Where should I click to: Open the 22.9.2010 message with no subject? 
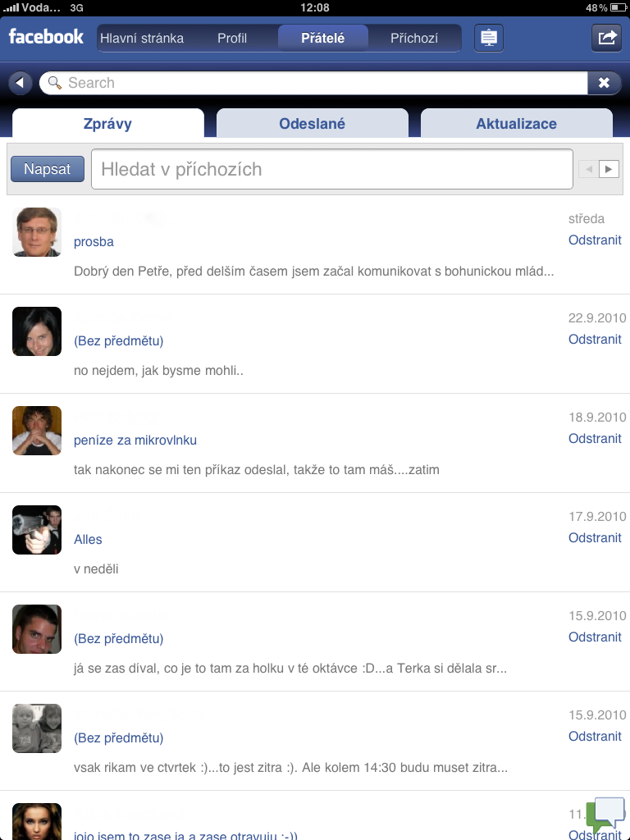tap(118, 340)
